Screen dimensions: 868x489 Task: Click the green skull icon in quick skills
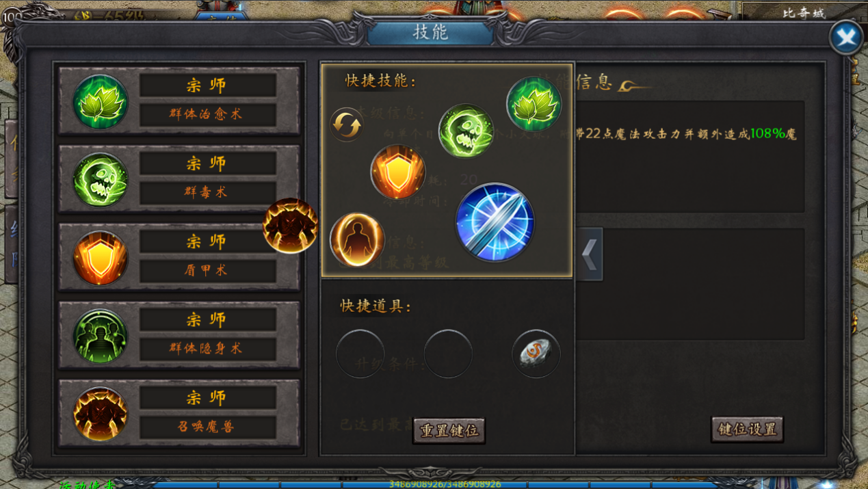[466, 131]
